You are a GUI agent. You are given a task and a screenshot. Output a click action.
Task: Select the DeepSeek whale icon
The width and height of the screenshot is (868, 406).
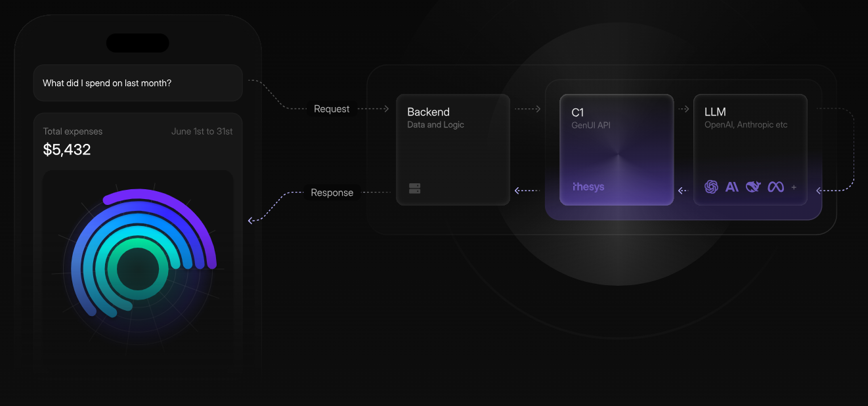point(753,187)
